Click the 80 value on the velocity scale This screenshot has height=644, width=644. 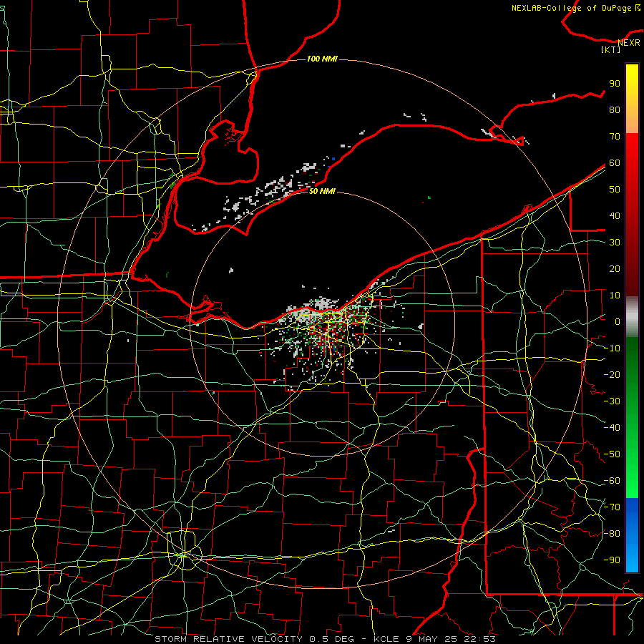615,110
